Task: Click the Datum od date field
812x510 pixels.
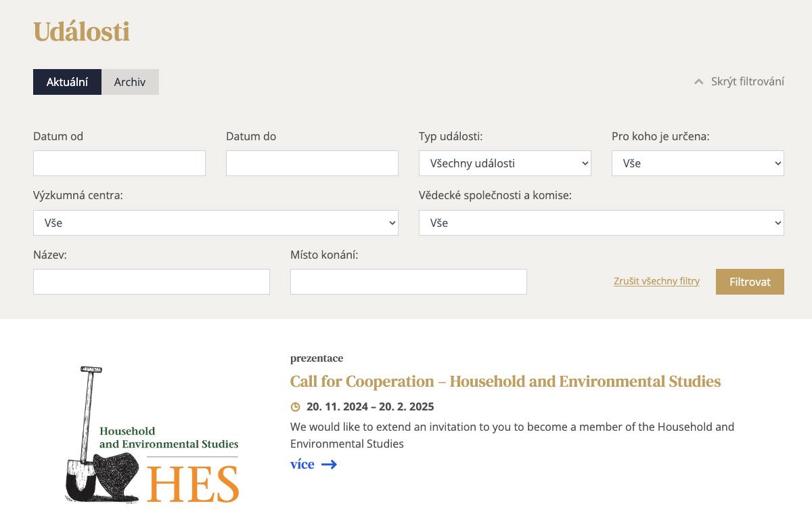Action: tap(119, 163)
